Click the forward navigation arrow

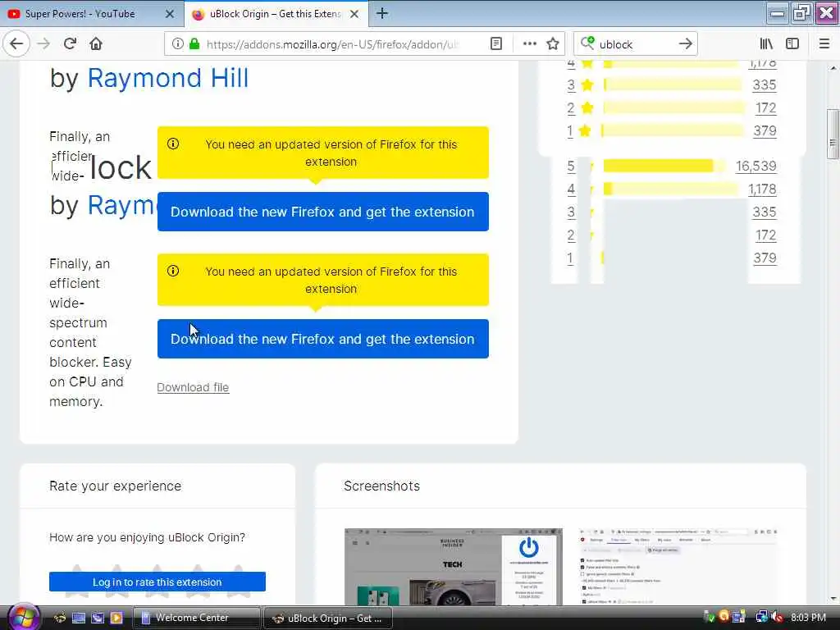43,44
